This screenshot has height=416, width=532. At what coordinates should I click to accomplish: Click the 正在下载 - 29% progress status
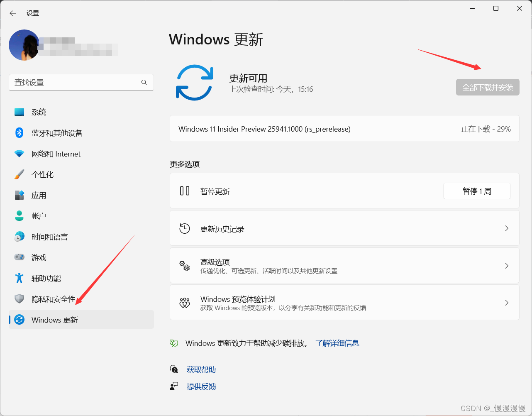click(486, 129)
